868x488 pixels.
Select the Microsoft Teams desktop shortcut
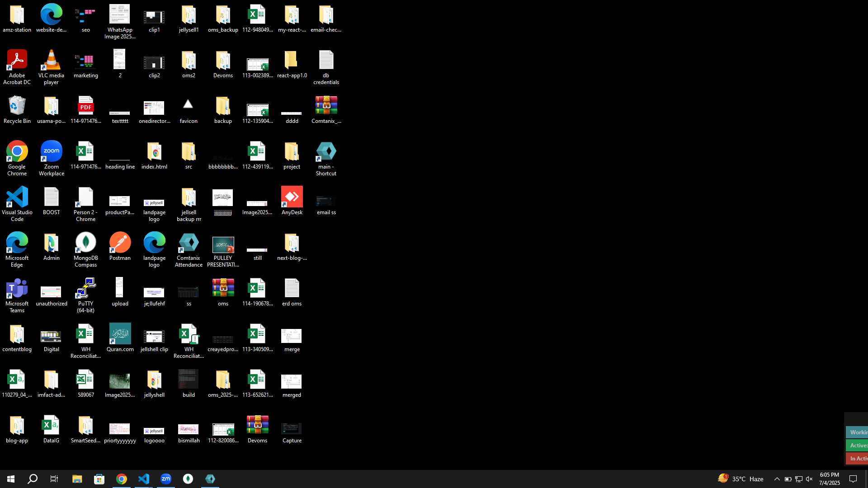17,296
